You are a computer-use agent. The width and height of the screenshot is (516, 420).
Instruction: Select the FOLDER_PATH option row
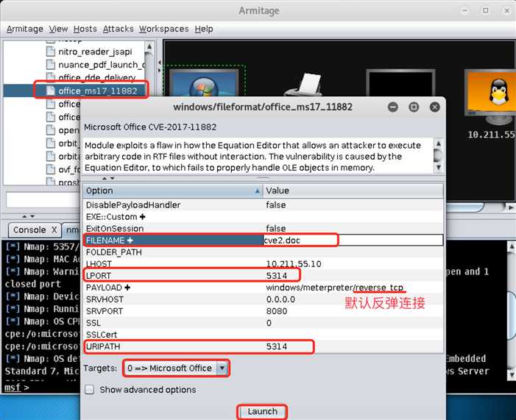coord(263,252)
